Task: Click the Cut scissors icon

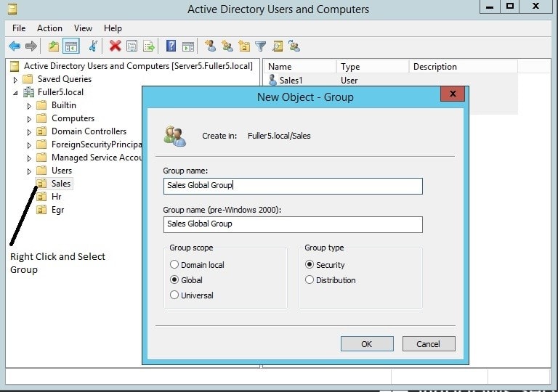Action: pyautogui.click(x=93, y=46)
